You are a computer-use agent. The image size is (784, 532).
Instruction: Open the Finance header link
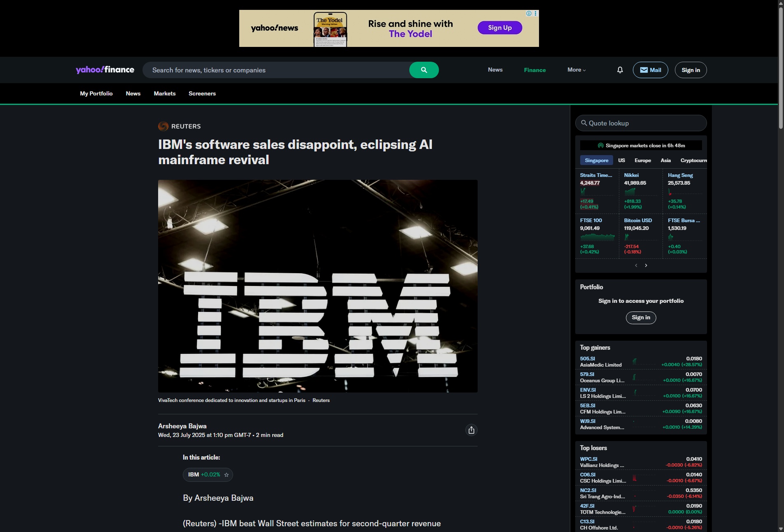[x=534, y=70]
